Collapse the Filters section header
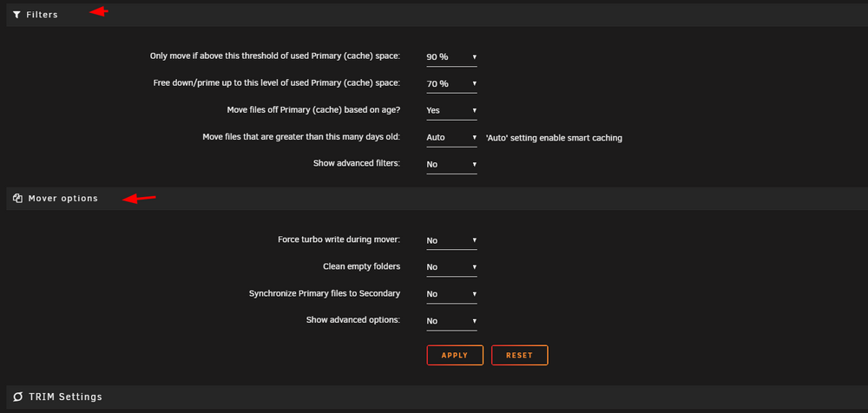This screenshot has width=868, height=413. pyautogui.click(x=434, y=15)
